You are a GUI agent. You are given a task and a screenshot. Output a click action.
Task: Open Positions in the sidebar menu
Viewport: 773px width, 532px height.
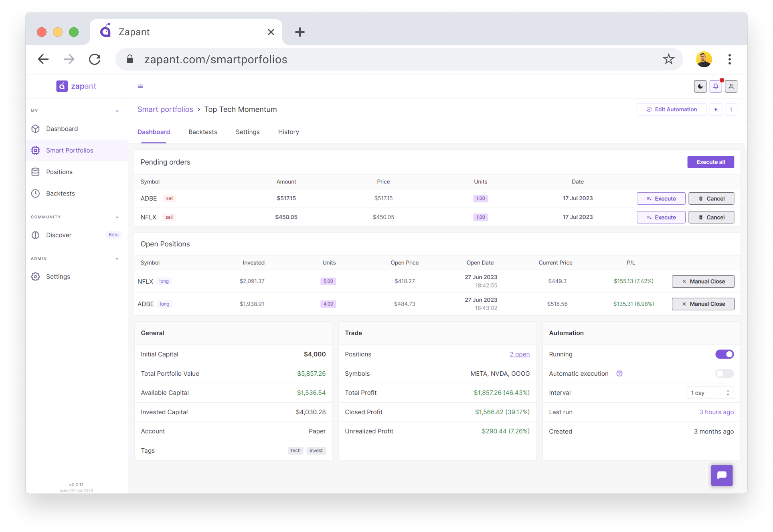[59, 172]
